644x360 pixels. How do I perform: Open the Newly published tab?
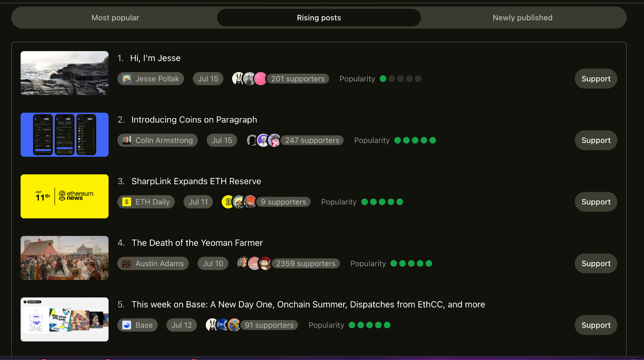pos(522,18)
